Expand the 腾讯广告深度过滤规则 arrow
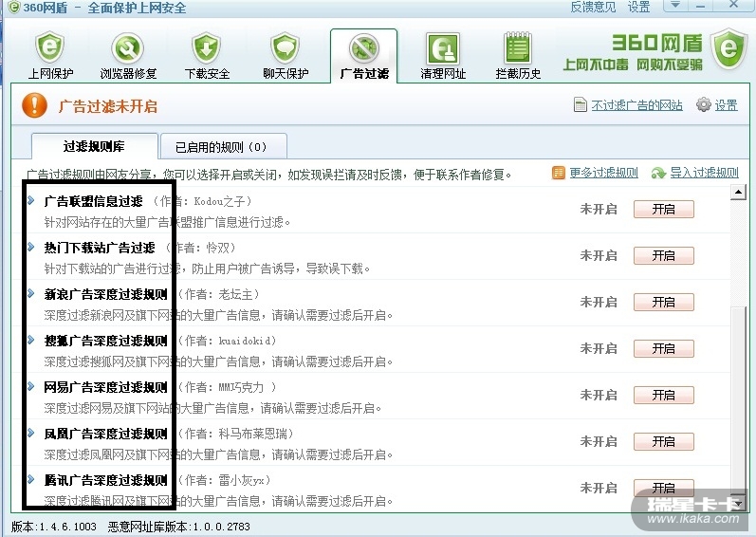This screenshot has width=756, height=537. coord(31,479)
